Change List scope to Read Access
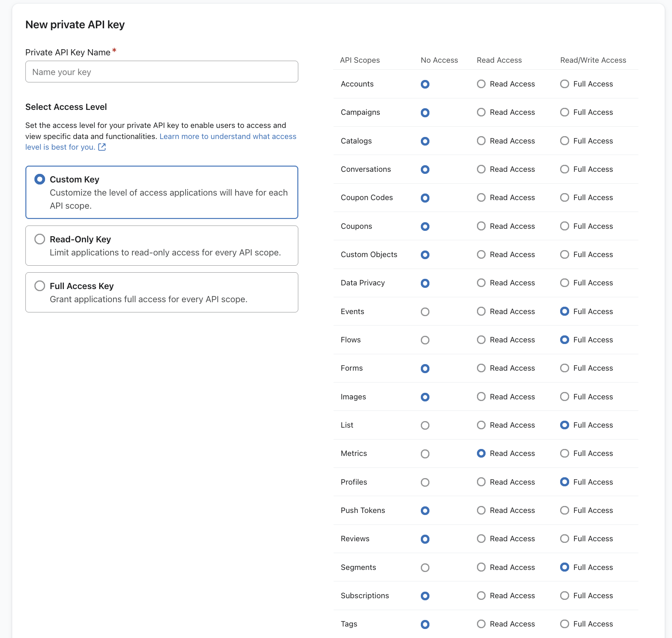Screen dimensions: 672x638 click(x=481, y=425)
